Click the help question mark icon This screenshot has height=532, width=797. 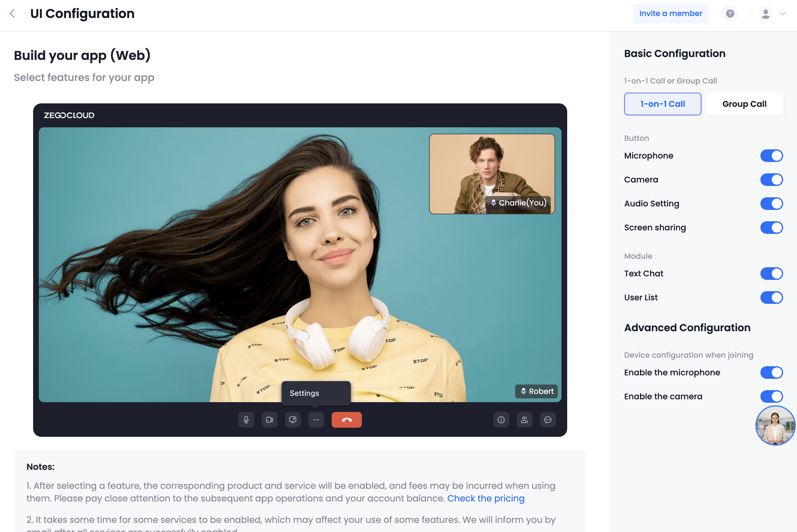[x=730, y=14]
